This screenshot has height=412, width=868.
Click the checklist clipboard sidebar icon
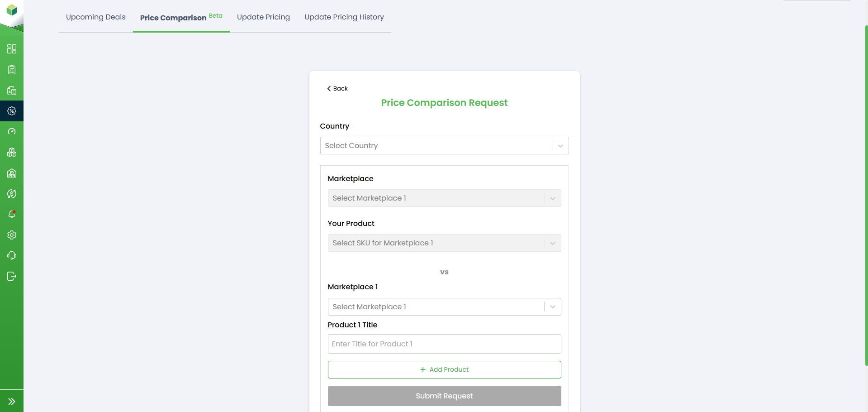pyautogui.click(x=12, y=70)
